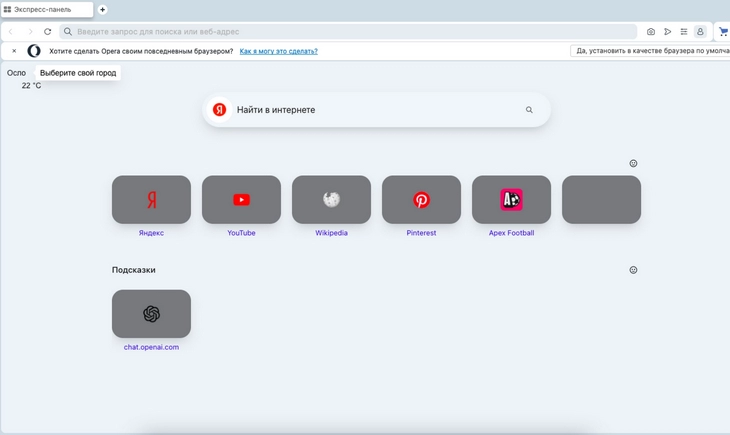730x435 pixels.
Task: Click the chat.openai.com link label
Action: pos(151,347)
